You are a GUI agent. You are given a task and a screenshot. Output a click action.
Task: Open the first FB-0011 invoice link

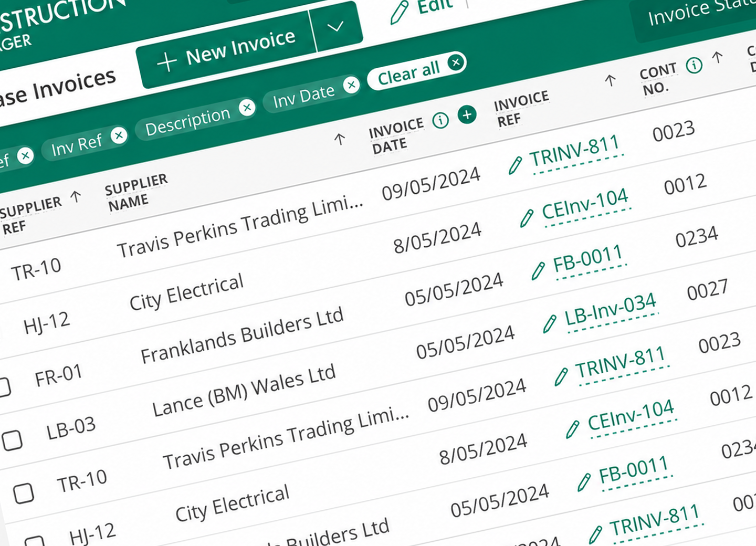(x=589, y=259)
